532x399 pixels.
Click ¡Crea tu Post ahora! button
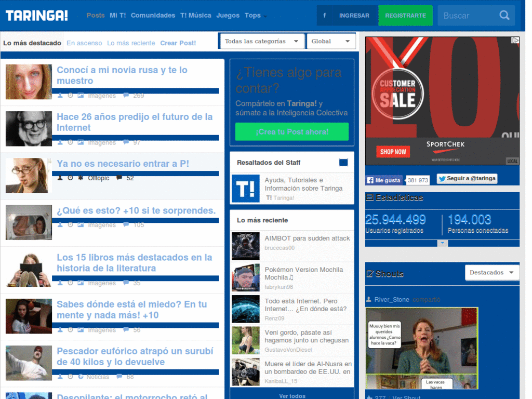coord(292,131)
